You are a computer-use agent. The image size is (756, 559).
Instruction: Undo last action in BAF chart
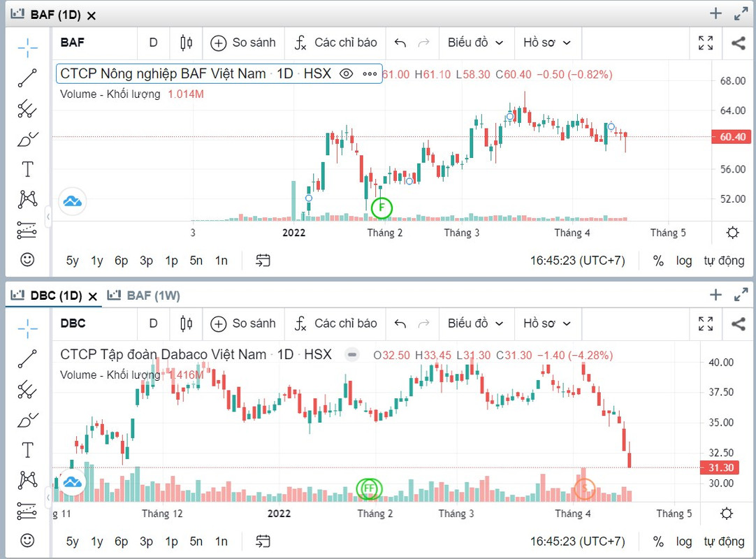pos(400,43)
